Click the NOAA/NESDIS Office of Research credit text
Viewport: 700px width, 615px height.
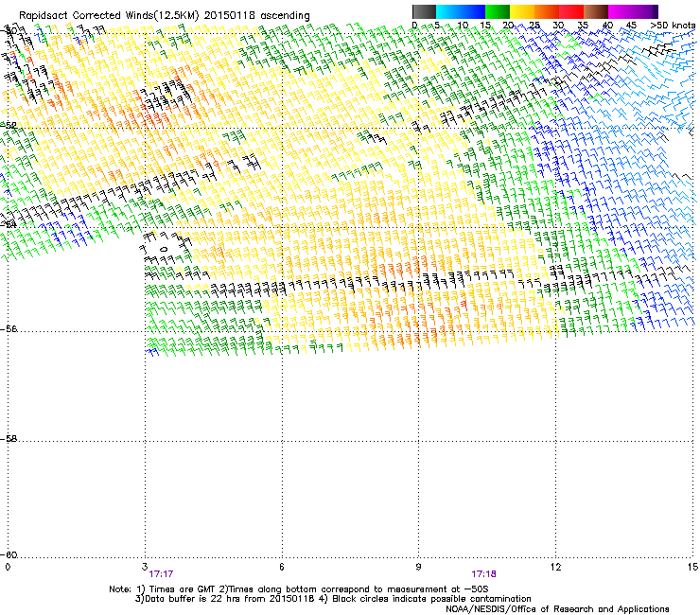click(x=557, y=609)
